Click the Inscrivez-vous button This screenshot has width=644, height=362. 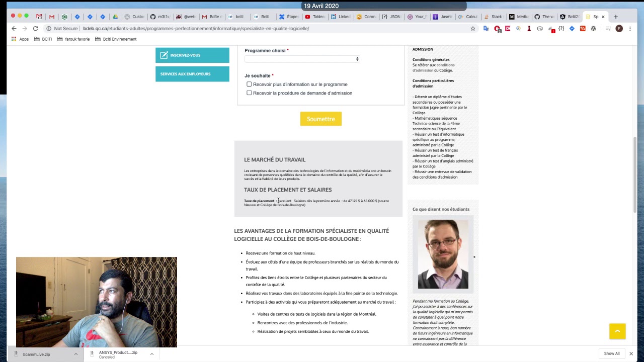point(192,55)
